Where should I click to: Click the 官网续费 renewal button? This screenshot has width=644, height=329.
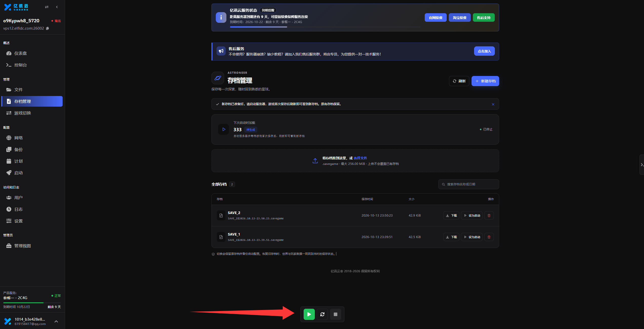click(436, 17)
